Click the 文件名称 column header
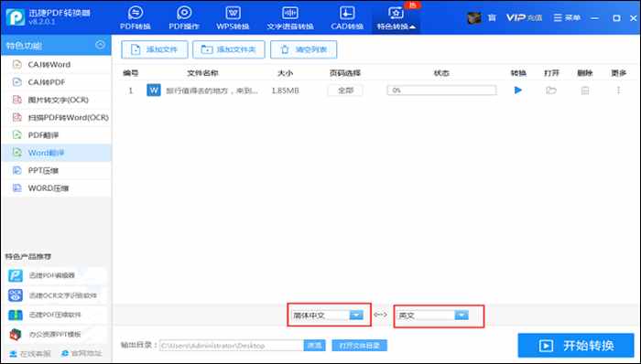This screenshot has height=364, width=641. click(x=202, y=73)
